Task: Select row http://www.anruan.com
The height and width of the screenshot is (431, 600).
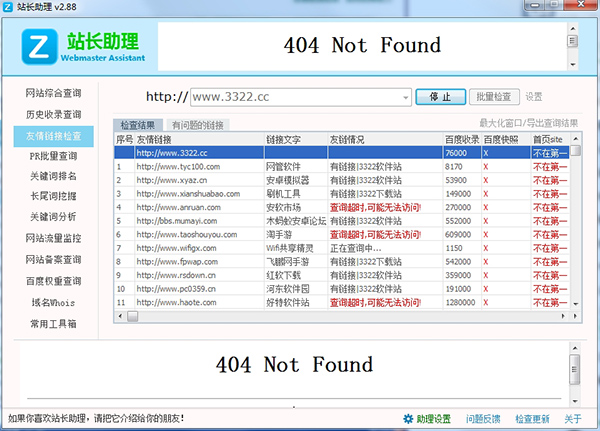Action: tap(342, 207)
